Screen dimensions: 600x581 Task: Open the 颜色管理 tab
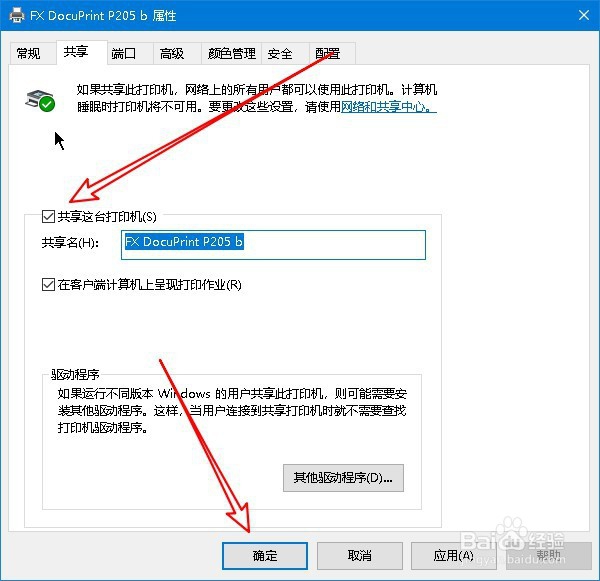(231, 54)
